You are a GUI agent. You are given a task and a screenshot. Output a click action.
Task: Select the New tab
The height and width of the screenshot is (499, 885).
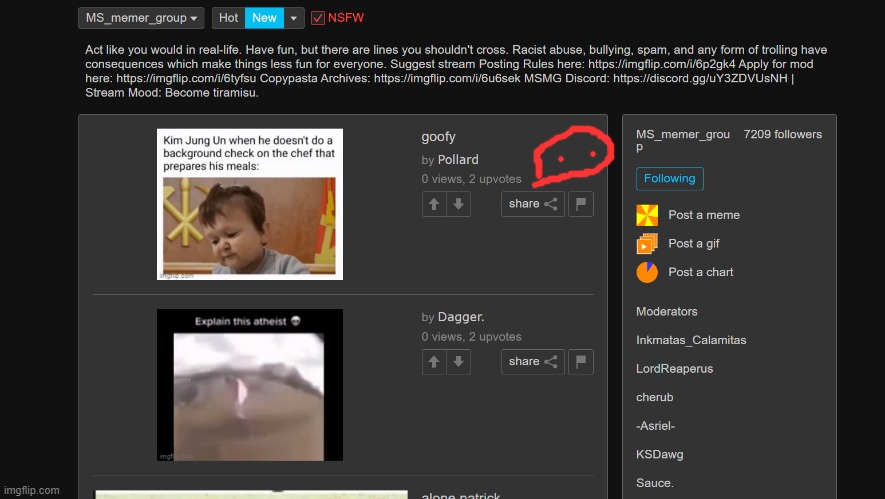coord(264,18)
